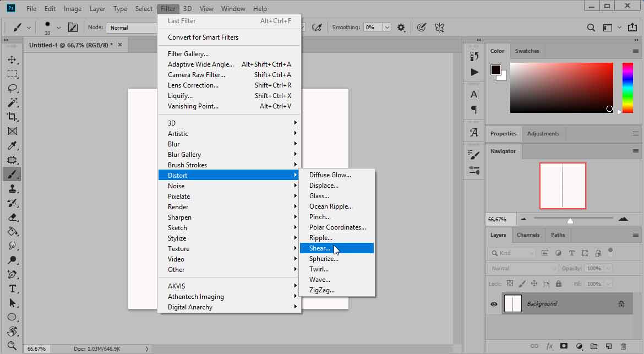644x354 pixels.
Task: Open the Smoothing percentage dropdown
Action: [387, 27]
